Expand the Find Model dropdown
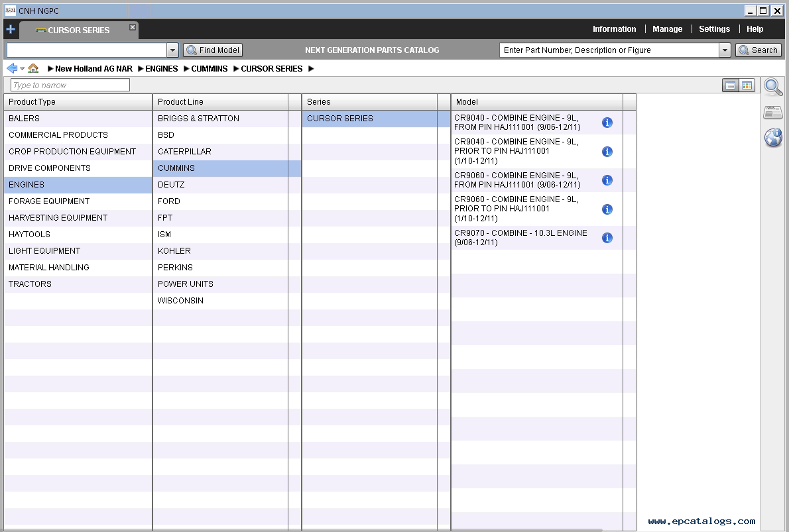 [x=172, y=50]
